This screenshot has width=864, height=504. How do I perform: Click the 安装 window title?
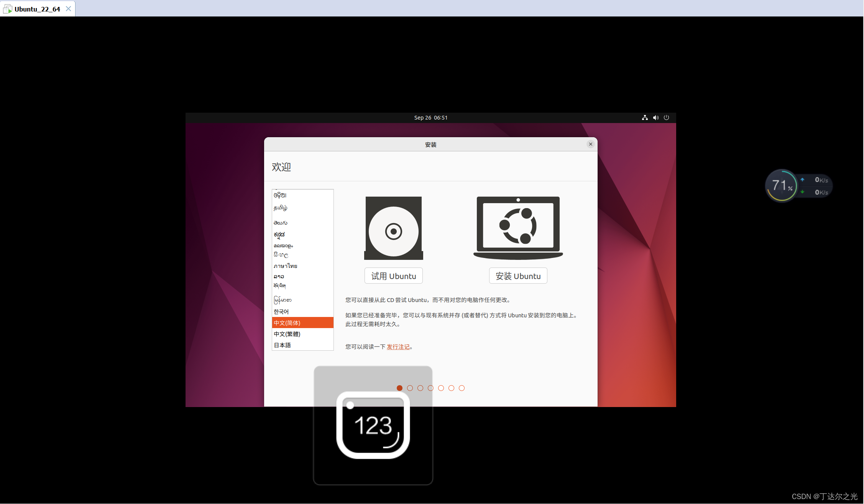[430, 144]
